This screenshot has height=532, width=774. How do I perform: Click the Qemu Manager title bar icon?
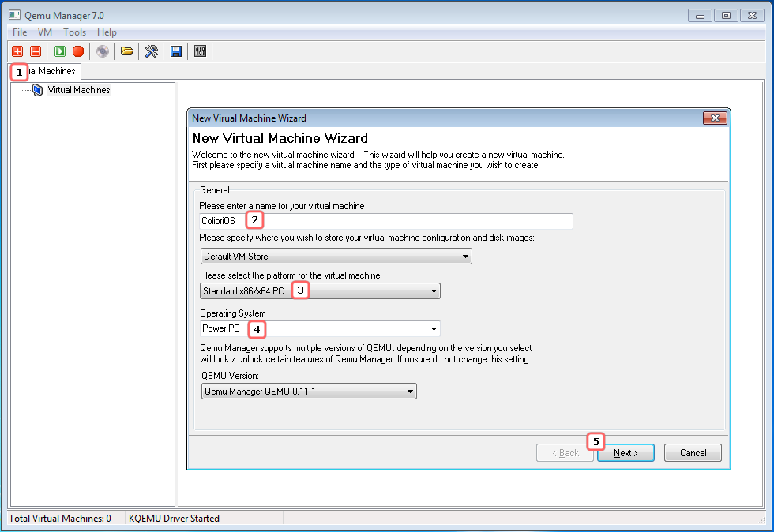(x=14, y=15)
